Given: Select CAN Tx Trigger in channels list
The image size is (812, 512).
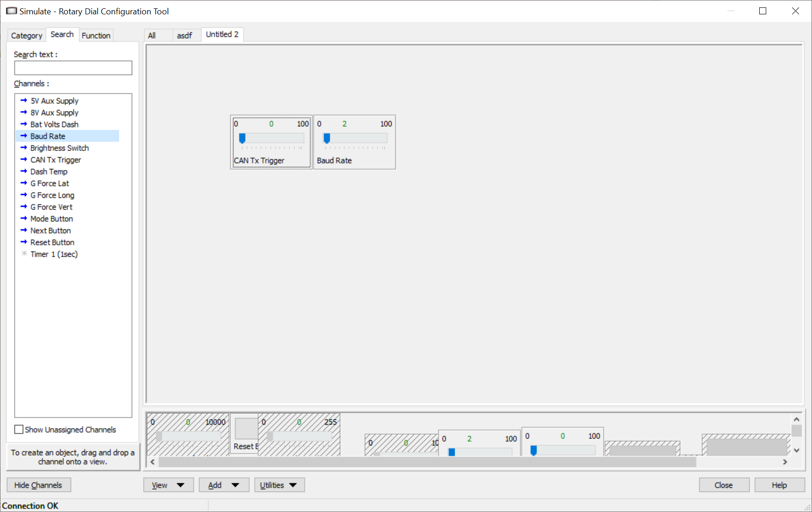Looking at the screenshot, I should pos(55,160).
